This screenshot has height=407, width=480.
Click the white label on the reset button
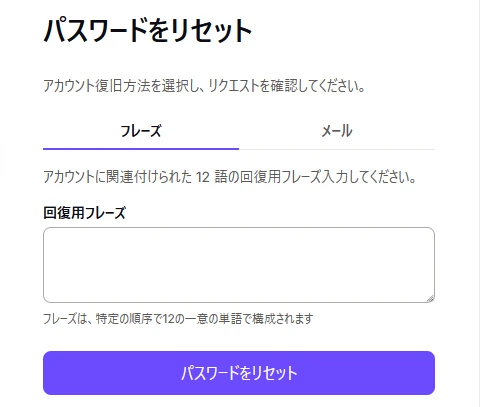(239, 373)
